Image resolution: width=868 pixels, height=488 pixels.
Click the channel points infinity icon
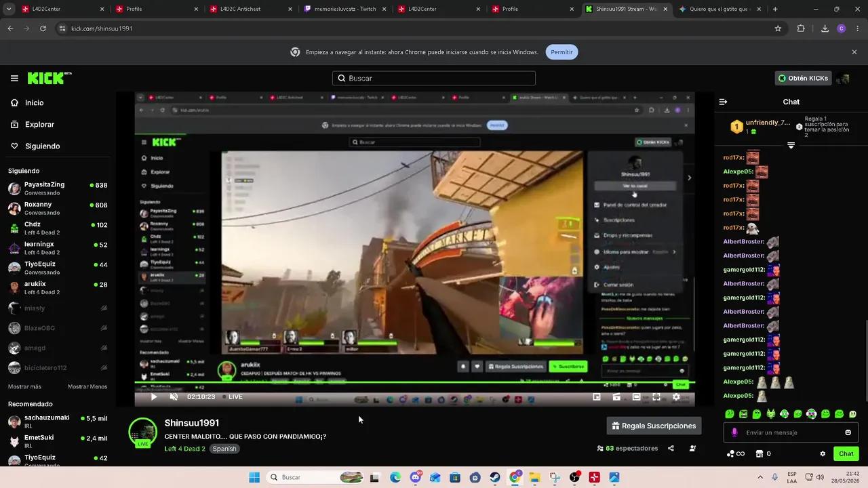click(x=736, y=453)
